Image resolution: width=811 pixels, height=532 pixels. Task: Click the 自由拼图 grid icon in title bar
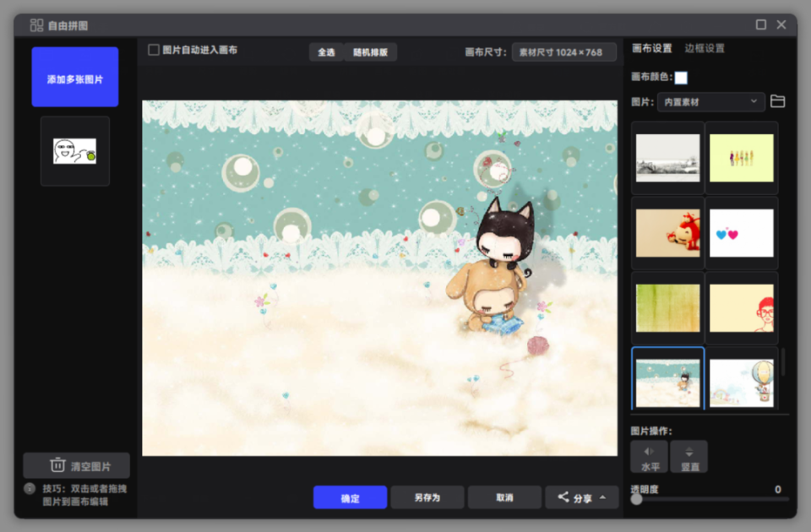tap(36, 24)
